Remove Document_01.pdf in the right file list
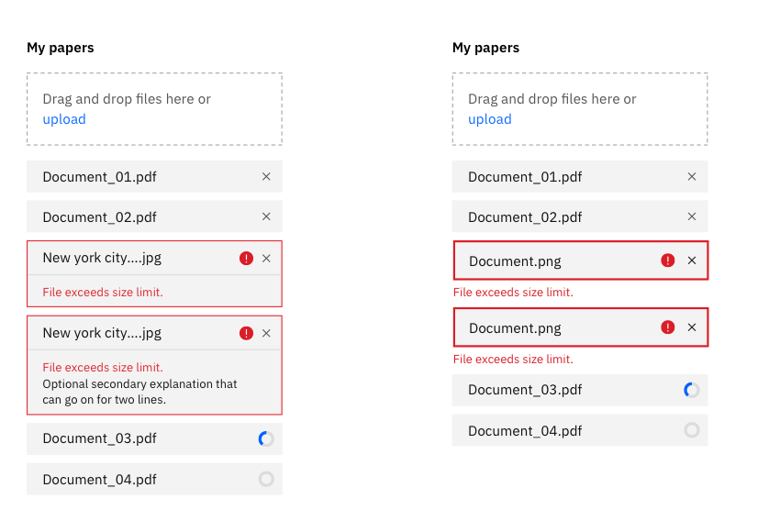 (692, 176)
